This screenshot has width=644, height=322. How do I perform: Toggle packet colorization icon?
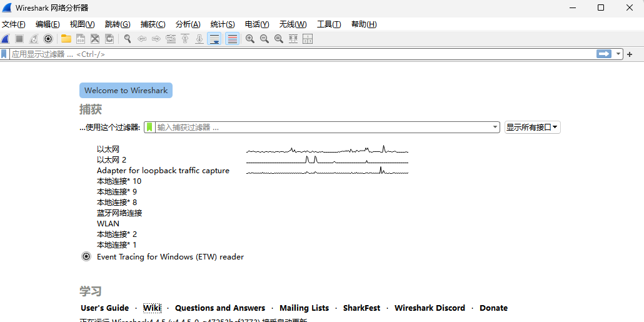coord(232,39)
